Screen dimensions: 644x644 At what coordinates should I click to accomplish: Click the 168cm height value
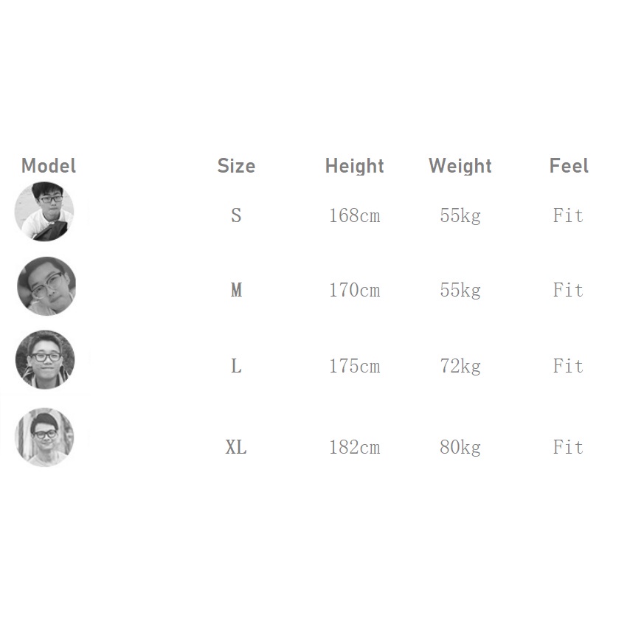click(x=355, y=215)
